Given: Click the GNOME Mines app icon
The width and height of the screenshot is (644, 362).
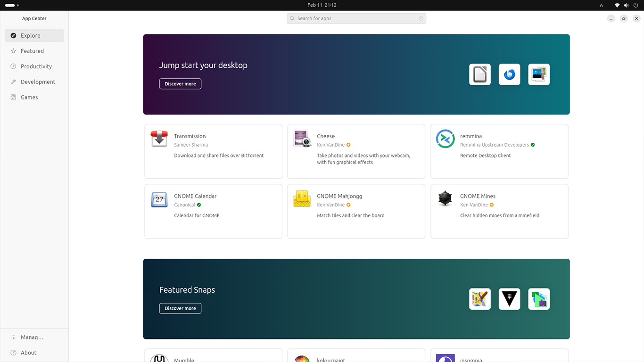Looking at the screenshot, I should pos(445,199).
